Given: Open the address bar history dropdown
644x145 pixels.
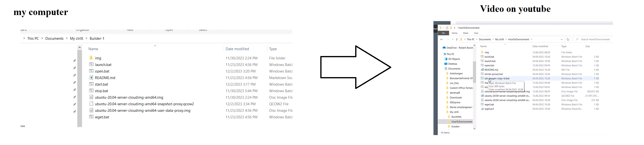Looking at the screenshot, I should click(562, 40).
